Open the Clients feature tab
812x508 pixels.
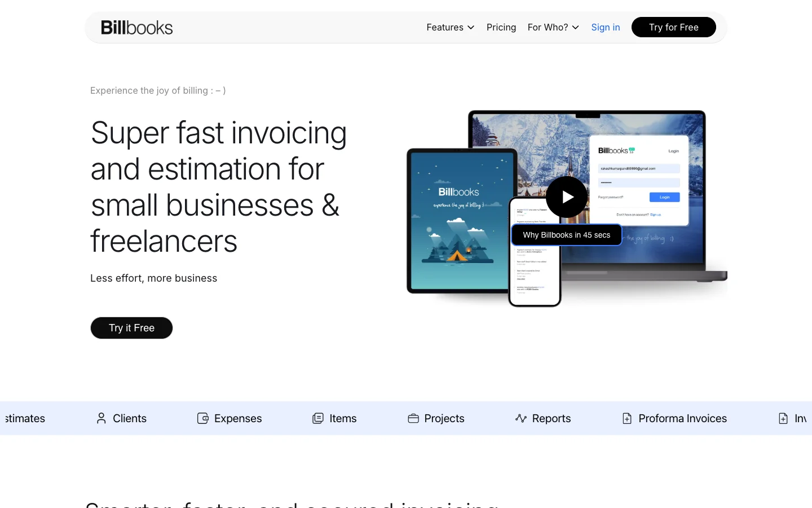coord(122,418)
